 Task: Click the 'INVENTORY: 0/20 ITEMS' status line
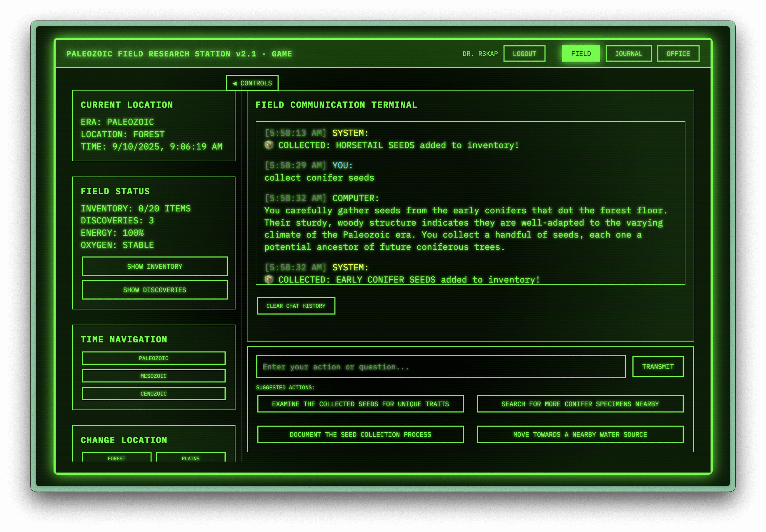point(135,208)
